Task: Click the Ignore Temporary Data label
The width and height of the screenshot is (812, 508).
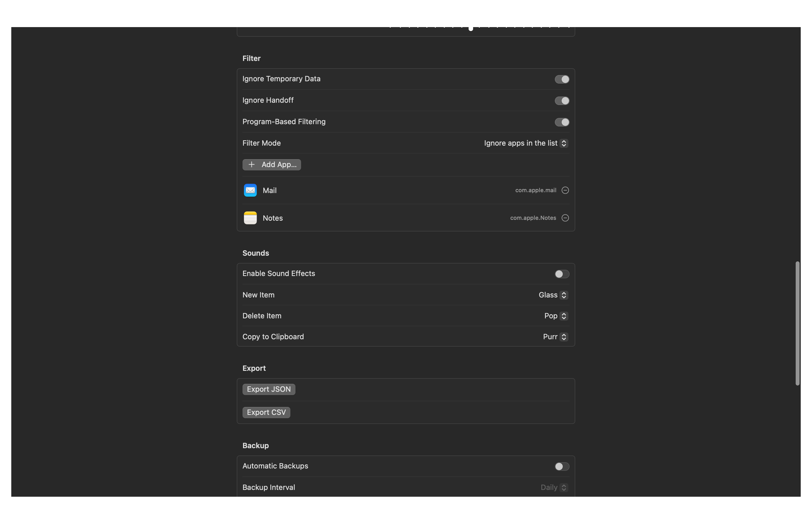Action: (x=281, y=79)
